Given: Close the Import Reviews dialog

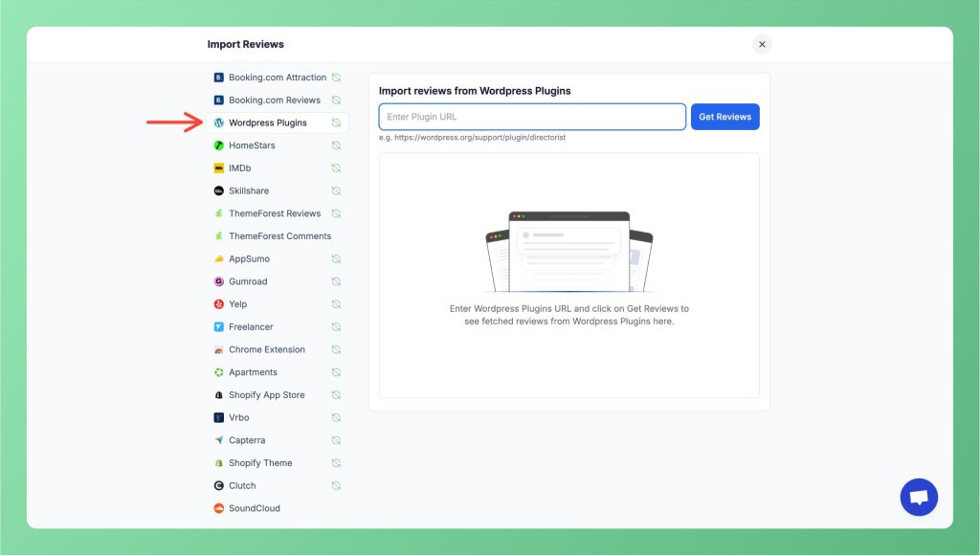Looking at the screenshot, I should pos(762,44).
